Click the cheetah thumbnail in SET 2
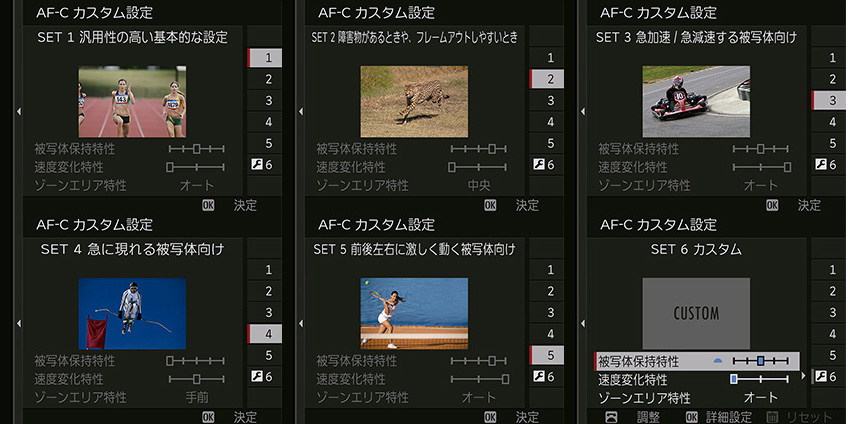Viewport: 854px width, 424px height. coord(414,101)
